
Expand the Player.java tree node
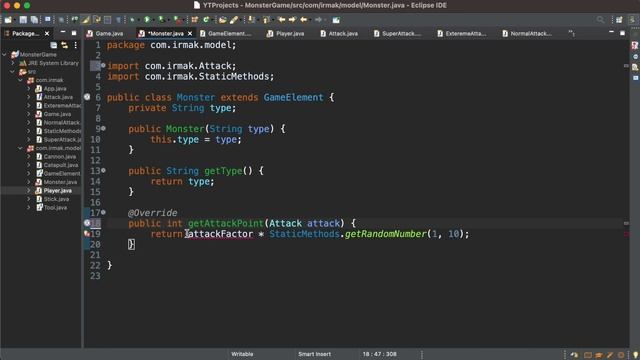pos(29,191)
